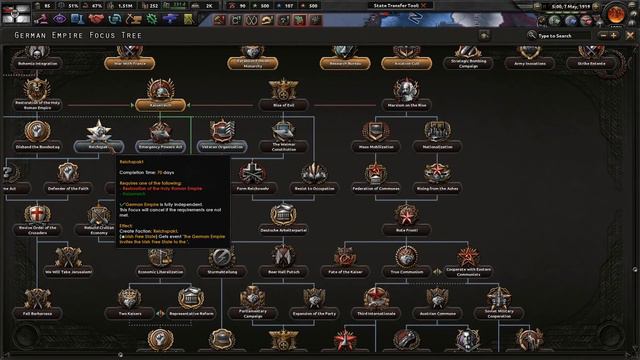Open the Construction crane menu
This screenshot has width=640, height=360.
133,19
